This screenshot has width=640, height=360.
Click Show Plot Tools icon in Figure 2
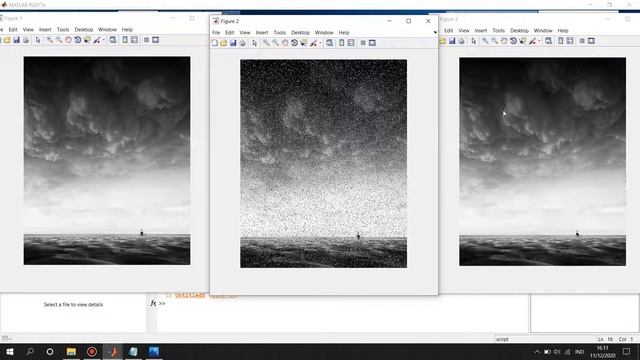[372, 43]
